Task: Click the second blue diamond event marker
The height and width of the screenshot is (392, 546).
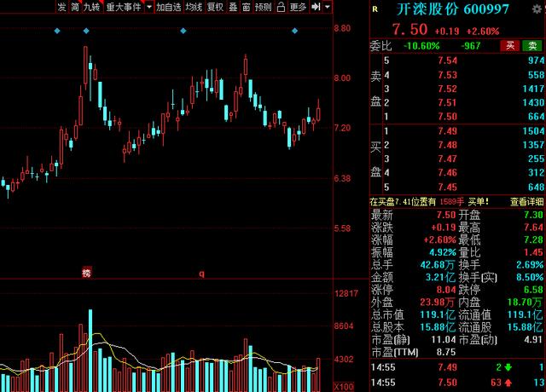Action: point(86,31)
